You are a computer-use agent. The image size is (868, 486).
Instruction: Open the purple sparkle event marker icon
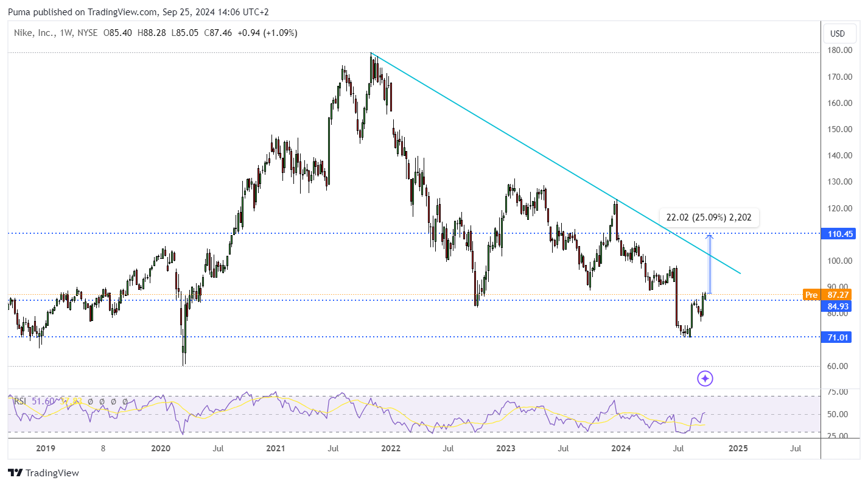[705, 379]
